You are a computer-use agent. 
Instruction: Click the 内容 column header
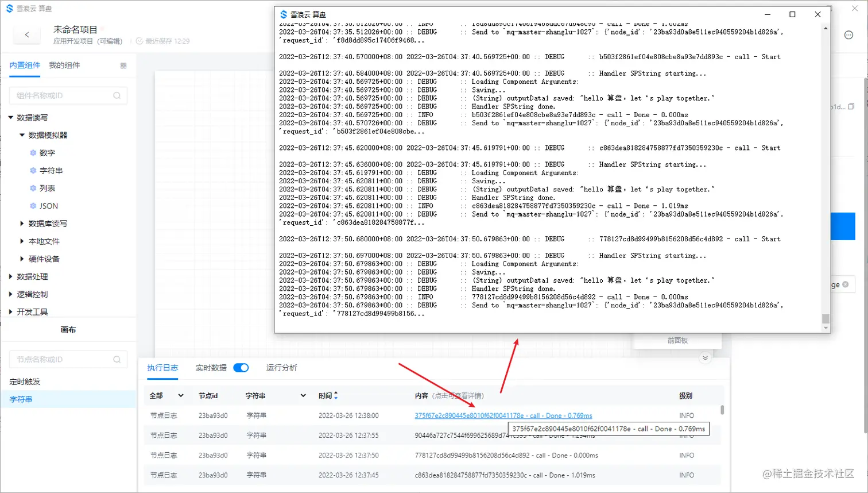(421, 395)
